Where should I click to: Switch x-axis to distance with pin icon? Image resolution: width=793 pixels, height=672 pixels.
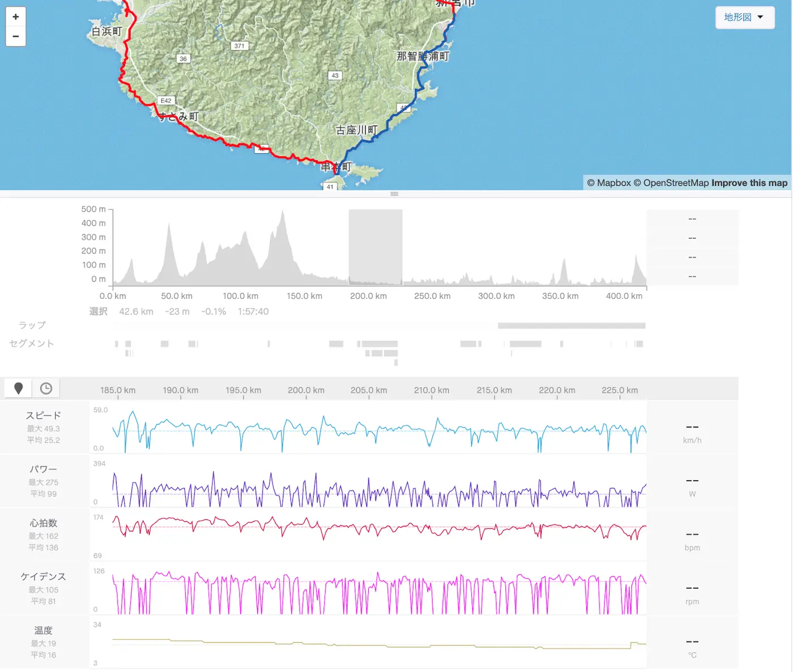pyautogui.click(x=18, y=388)
